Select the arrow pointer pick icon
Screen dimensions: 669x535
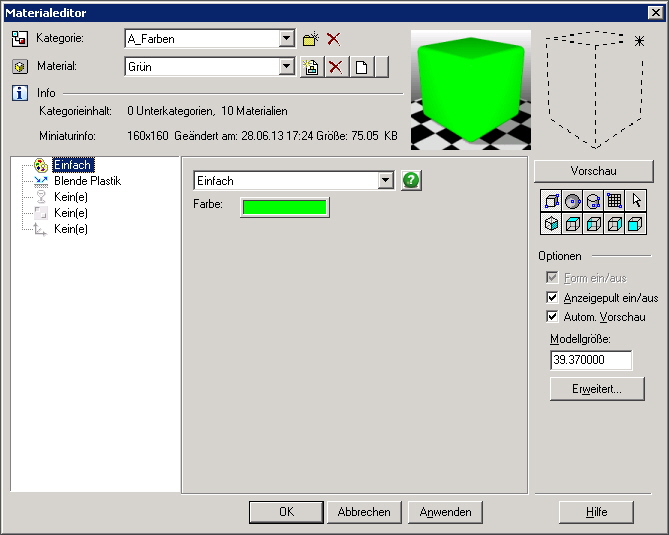pos(636,201)
